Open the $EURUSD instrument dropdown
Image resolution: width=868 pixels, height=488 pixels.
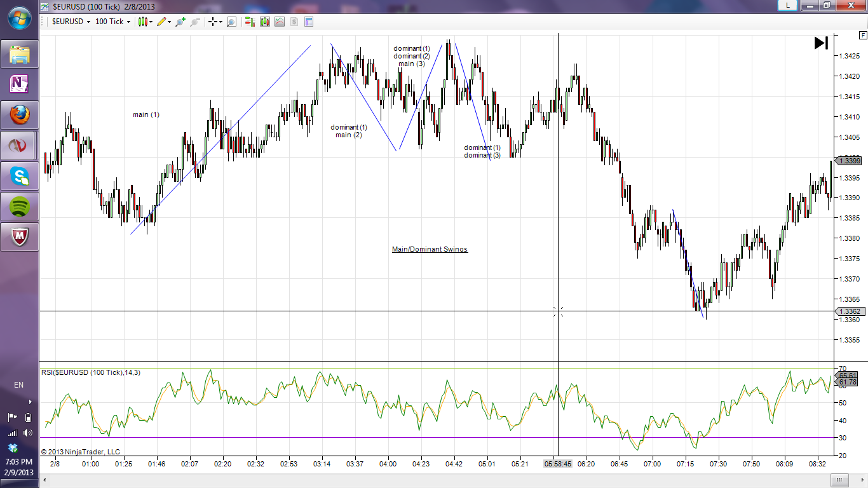pos(69,22)
